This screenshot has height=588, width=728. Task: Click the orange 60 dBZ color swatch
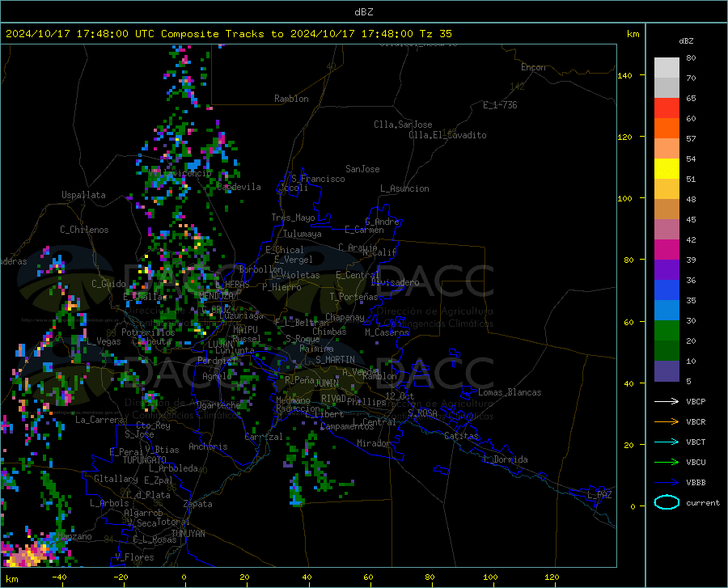[x=667, y=129]
